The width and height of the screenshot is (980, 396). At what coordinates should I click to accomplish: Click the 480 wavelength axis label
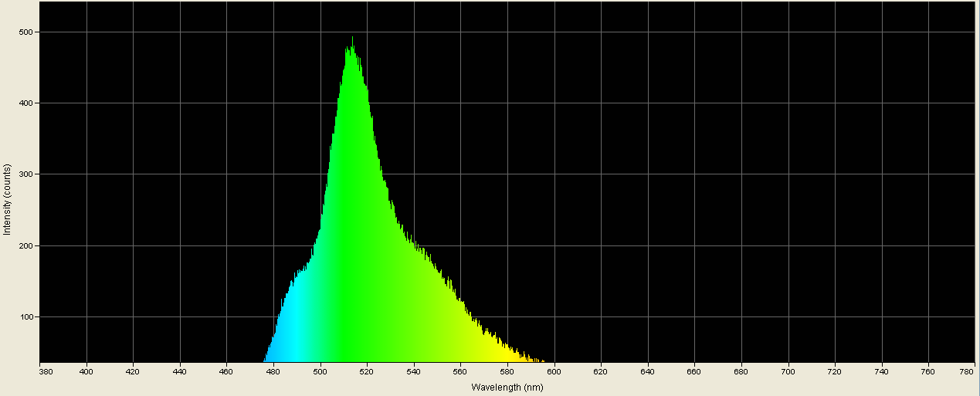point(274,371)
